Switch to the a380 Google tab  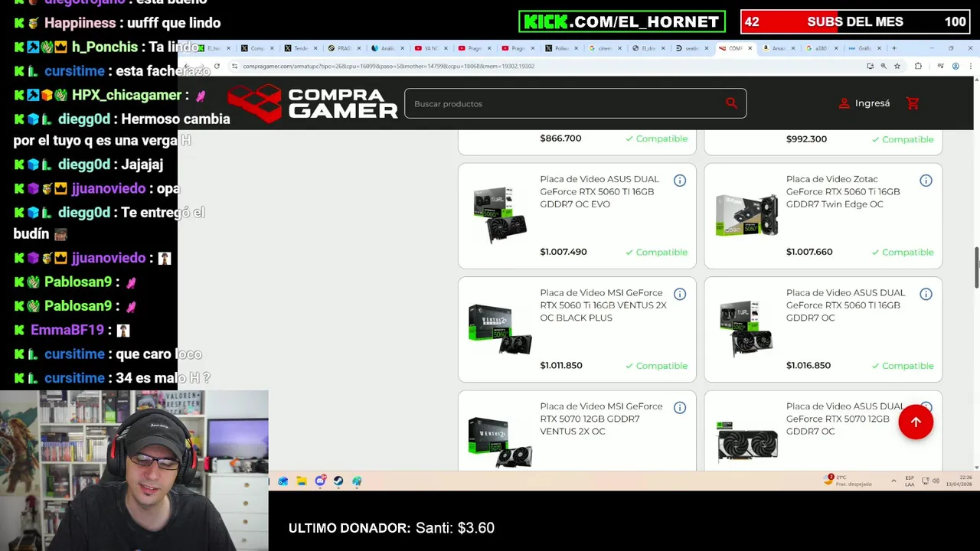tap(821, 48)
